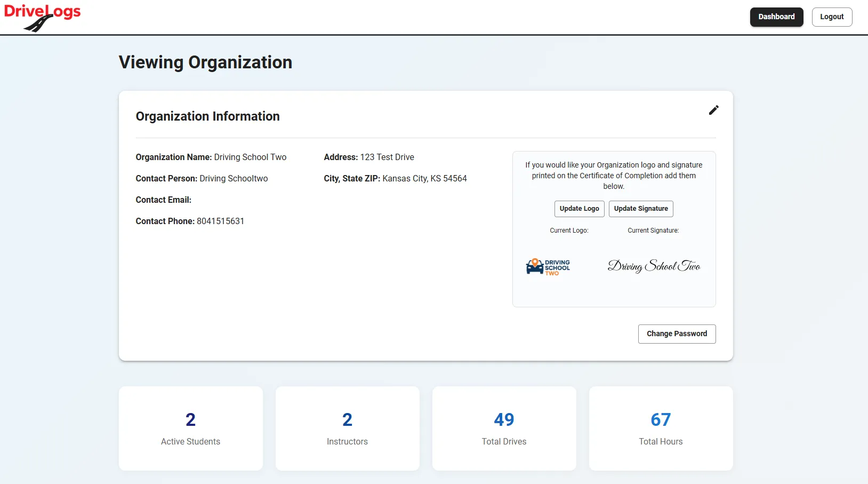Screen dimensions: 868x484
Task: Click the current Driving School Two logo image
Action: [548, 266]
